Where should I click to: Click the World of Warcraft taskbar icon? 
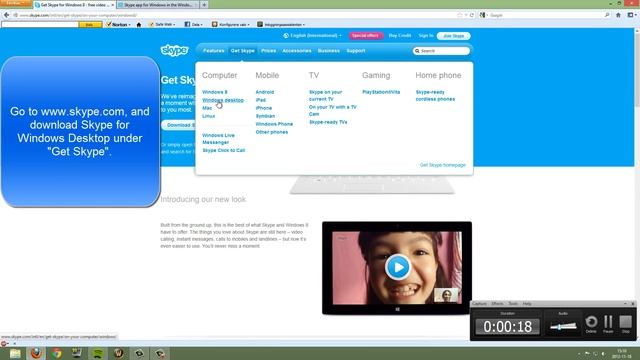pyautogui.click(x=118, y=353)
